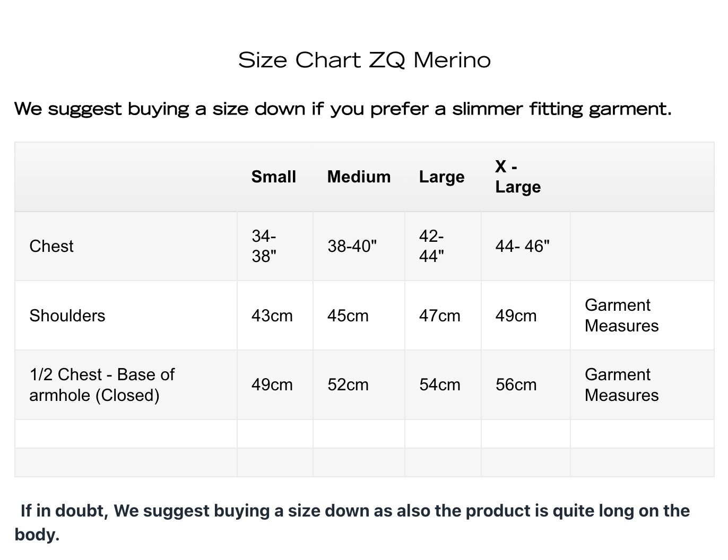728x560 pixels.
Task: Select the Medium column header
Action: [359, 177]
